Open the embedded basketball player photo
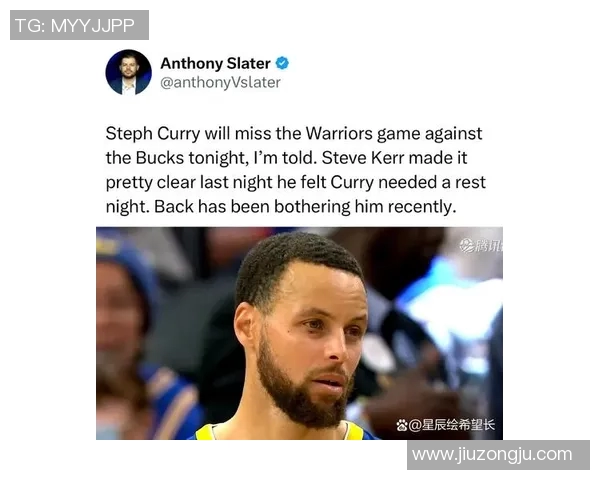 click(x=299, y=333)
